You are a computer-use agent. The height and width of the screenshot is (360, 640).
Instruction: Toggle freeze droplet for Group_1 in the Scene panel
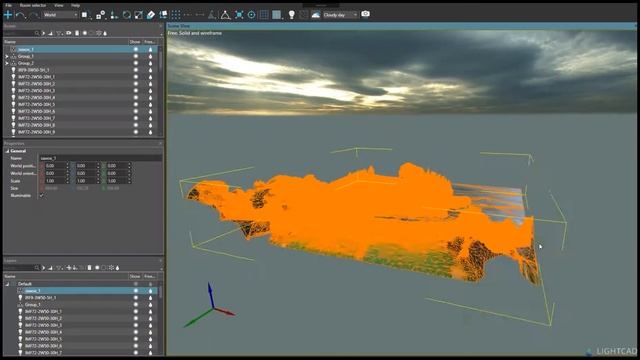[x=150, y=56]
